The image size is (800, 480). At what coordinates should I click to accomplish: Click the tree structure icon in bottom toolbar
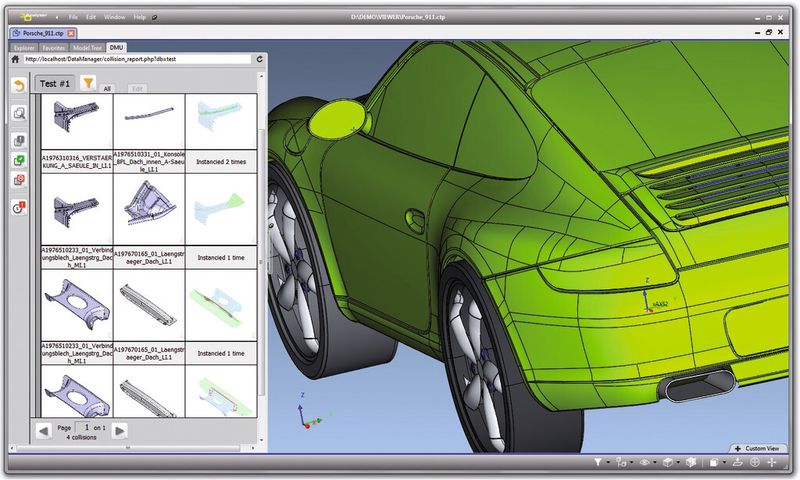coord(621,462)
